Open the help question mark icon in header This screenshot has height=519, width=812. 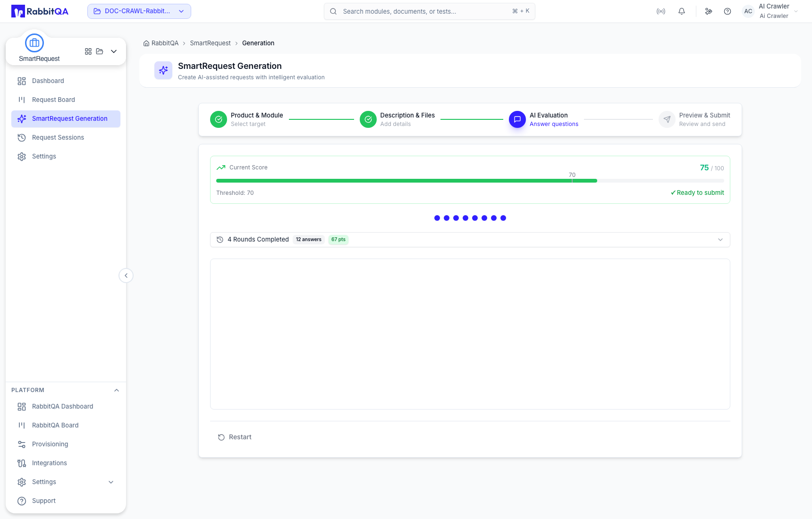pos(727,11)
